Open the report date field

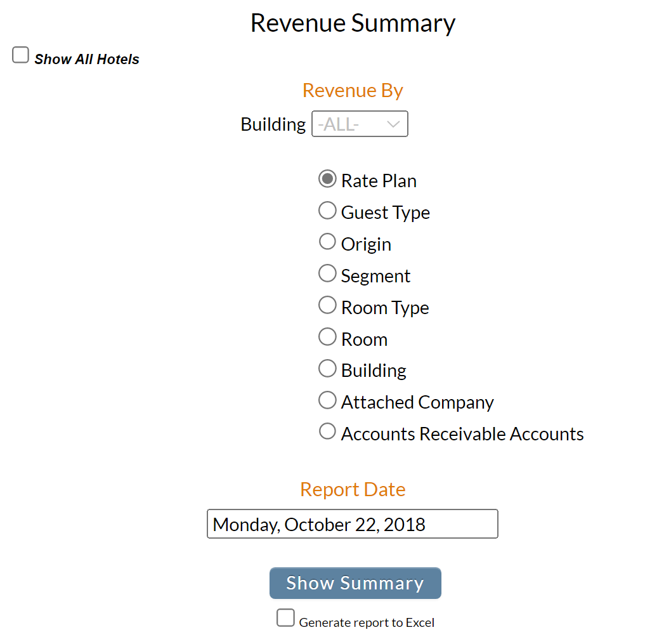(x=352, y=523)
